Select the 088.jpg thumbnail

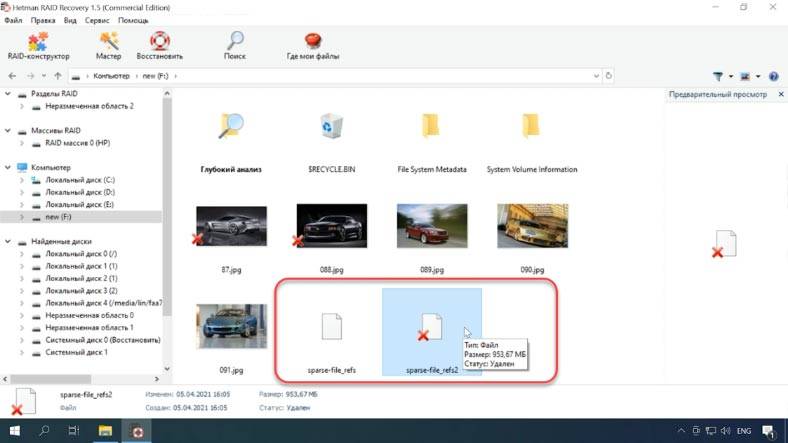332,226
